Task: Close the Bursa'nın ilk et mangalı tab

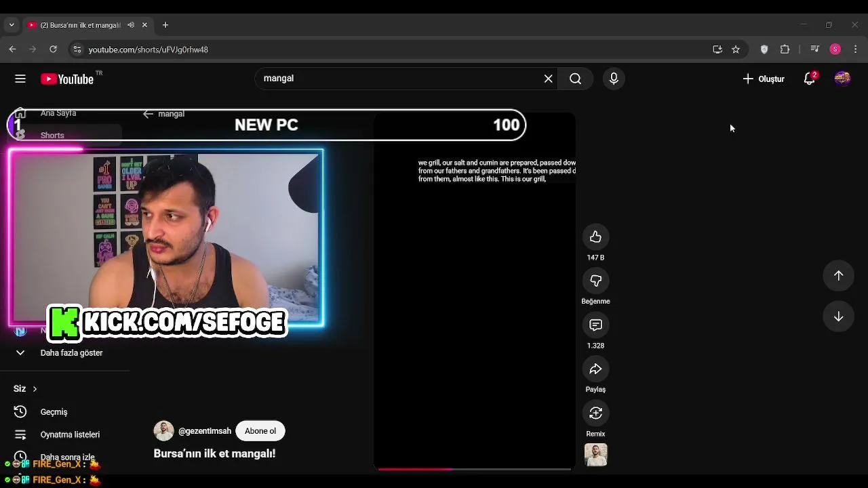Action: coord(144,25)
